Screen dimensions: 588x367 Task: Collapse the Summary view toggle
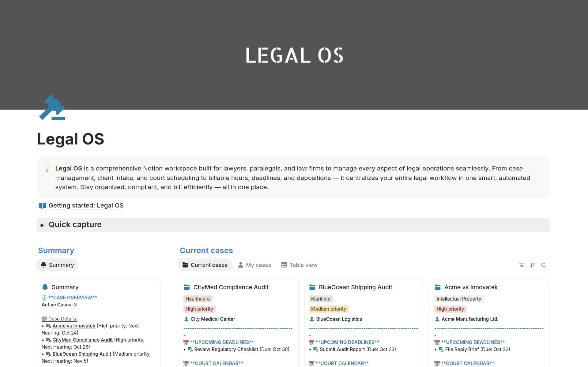pyautogui.click(x=56, y=250)
